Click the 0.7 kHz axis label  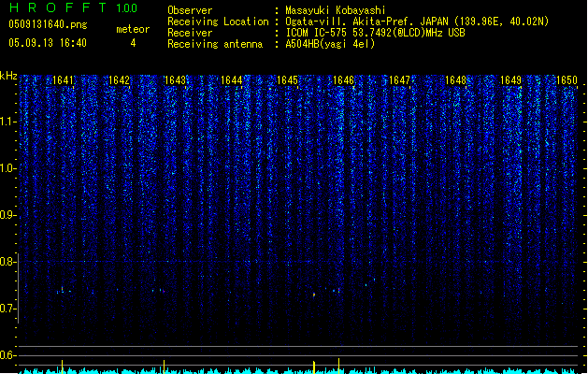(x=7, y=309)
